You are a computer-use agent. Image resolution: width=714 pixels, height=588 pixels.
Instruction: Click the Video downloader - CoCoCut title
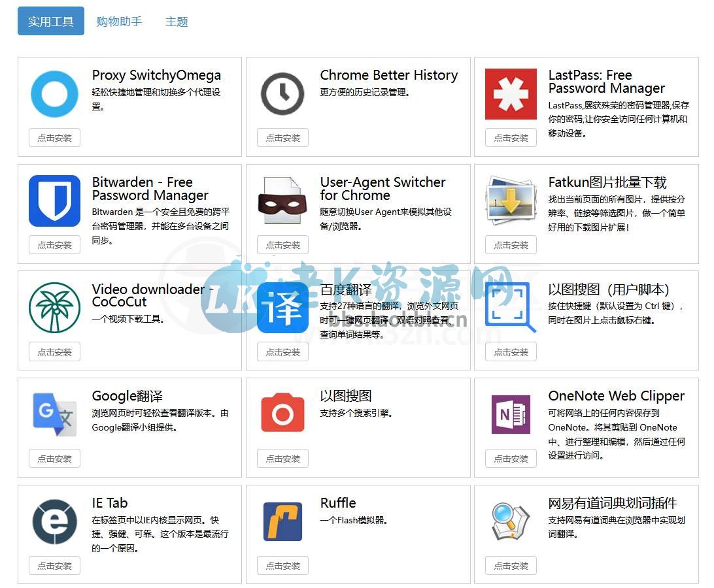point(152,295)
